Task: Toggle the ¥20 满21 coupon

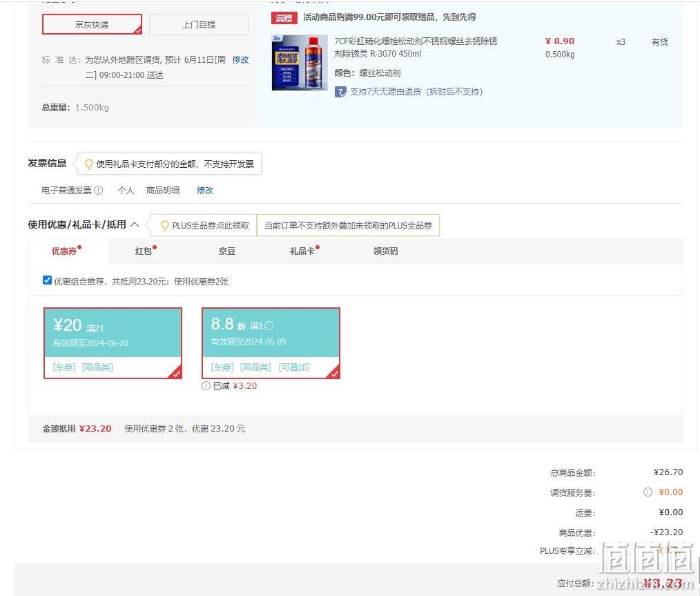Action: coord(113,343)
